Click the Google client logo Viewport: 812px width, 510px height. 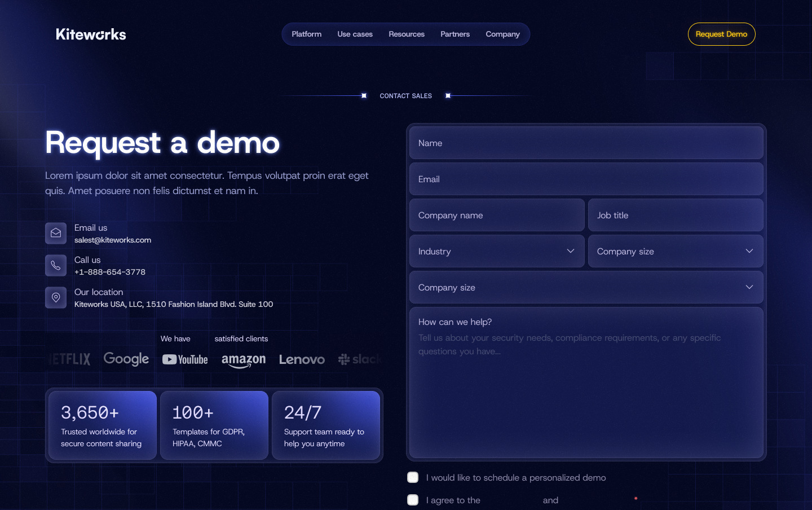click(126, 359)
